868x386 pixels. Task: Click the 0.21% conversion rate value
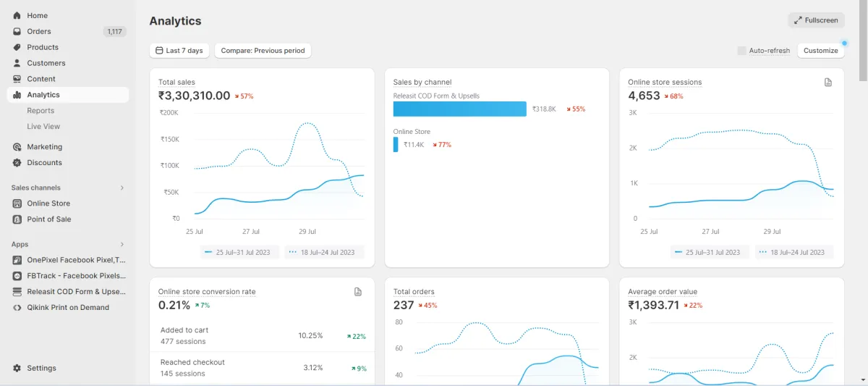pos(174,305)
